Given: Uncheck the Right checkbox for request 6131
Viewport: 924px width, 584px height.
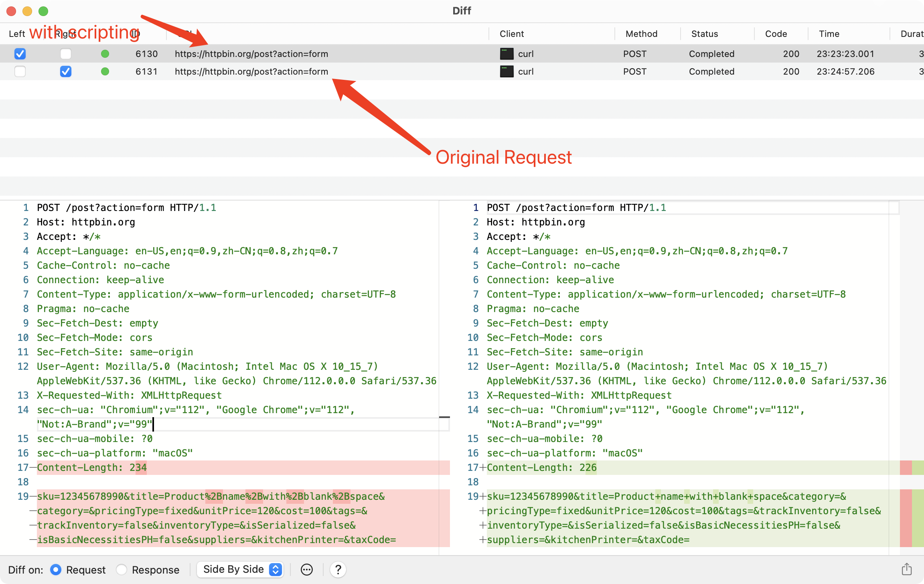Looking at the screenshot, I should pyautogui.click(x=66, y=71).
